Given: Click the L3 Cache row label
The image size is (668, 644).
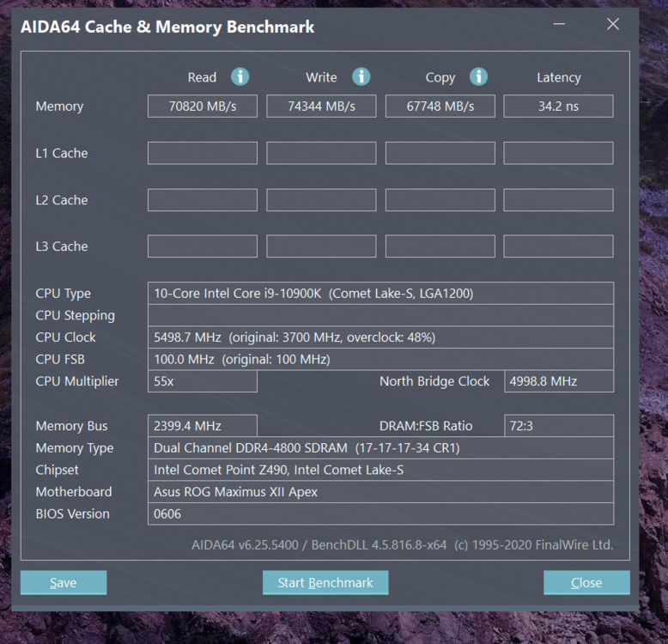Looking at the screenshot, I should tap(62, 246).
